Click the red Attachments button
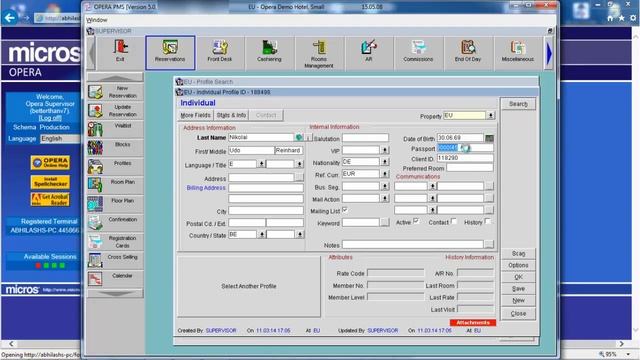 [x=473, y=322]
